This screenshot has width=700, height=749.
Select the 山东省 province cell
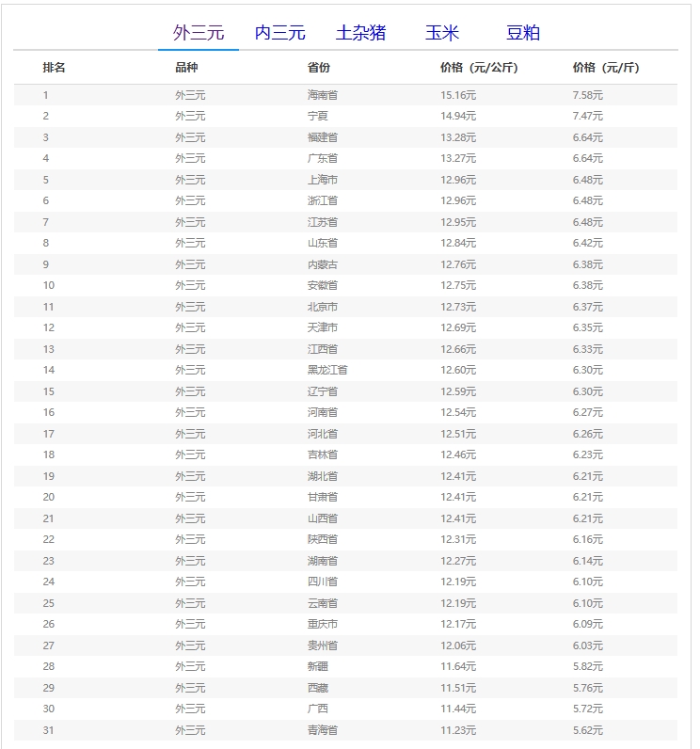pyautogui.click(x=323, y=243)
